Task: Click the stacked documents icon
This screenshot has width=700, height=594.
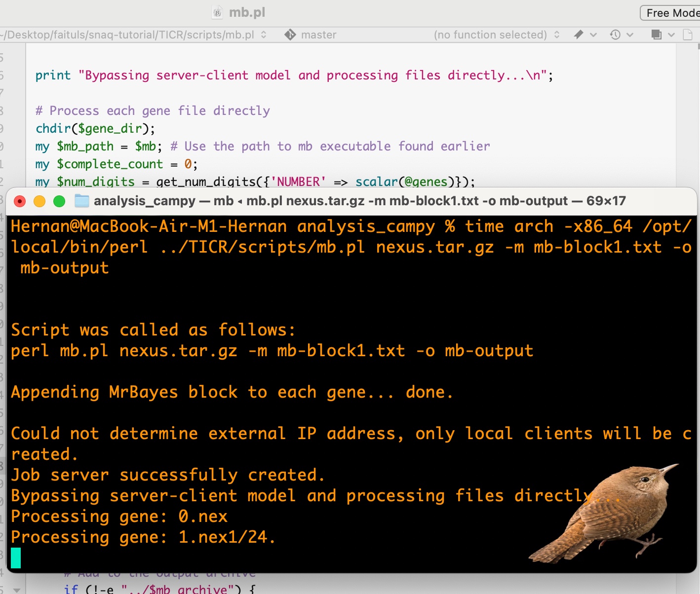Action: pyautogui.click(x=656, y=35)
